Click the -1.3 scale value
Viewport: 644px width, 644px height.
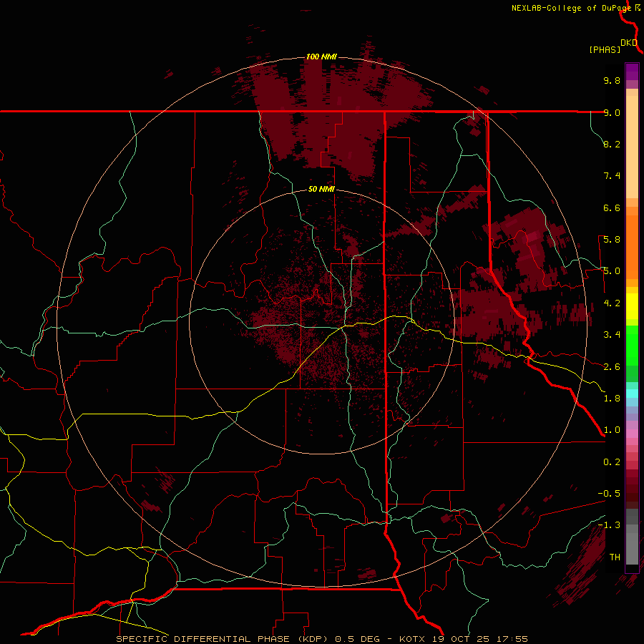pyautogui.click(x=609, y=525)
